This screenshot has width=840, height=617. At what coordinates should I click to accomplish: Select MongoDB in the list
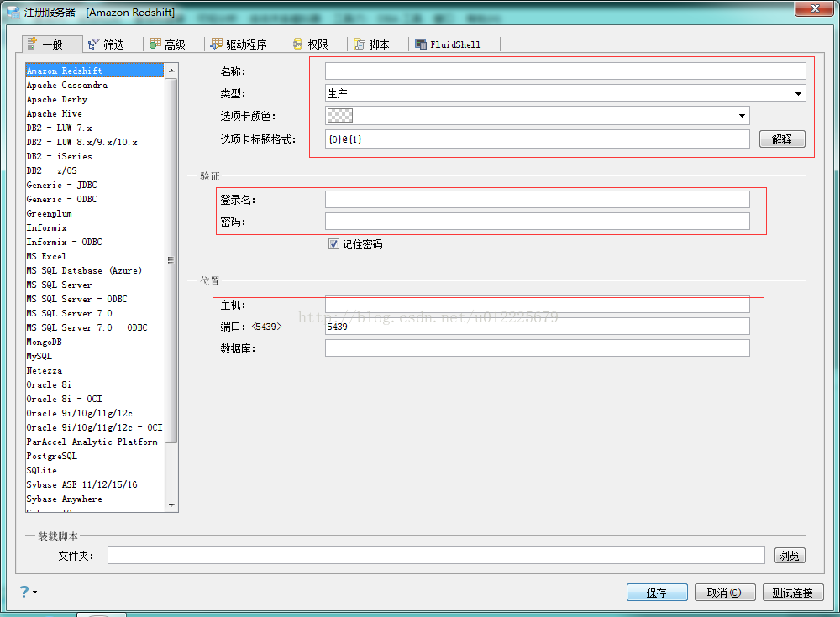[95, 342]
